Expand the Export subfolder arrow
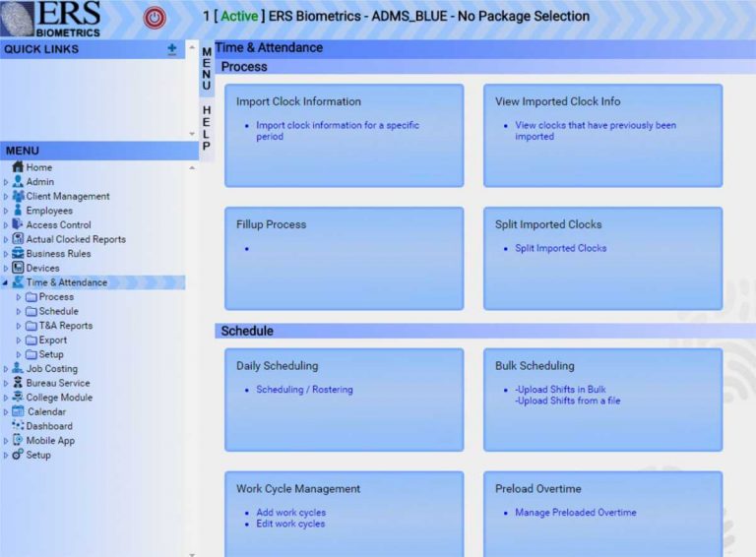Image resolution: width=756 pixels, height=557 pixels. (x=19, y=340)
